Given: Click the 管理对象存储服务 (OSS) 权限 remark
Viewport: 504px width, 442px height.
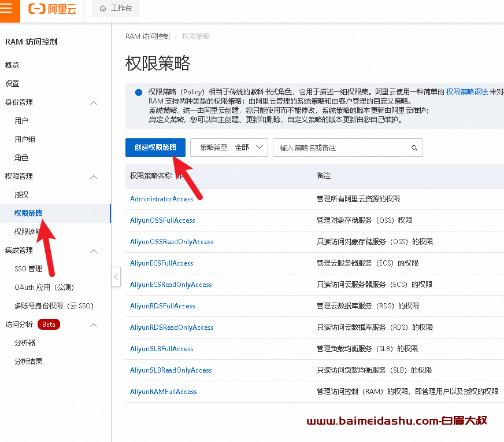Looking at the screenshot, I should click(364, 220).
